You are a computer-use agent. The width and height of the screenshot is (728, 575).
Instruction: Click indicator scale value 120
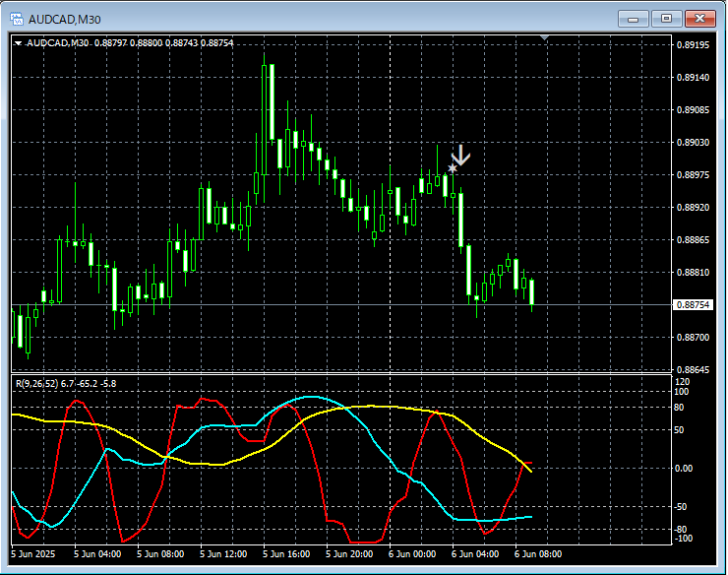tap(683, 382)
